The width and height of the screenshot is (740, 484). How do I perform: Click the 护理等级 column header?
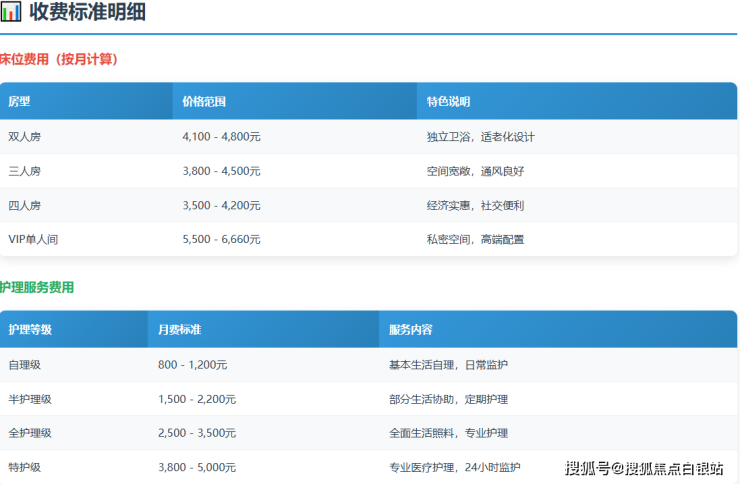(x=30, y=329)
